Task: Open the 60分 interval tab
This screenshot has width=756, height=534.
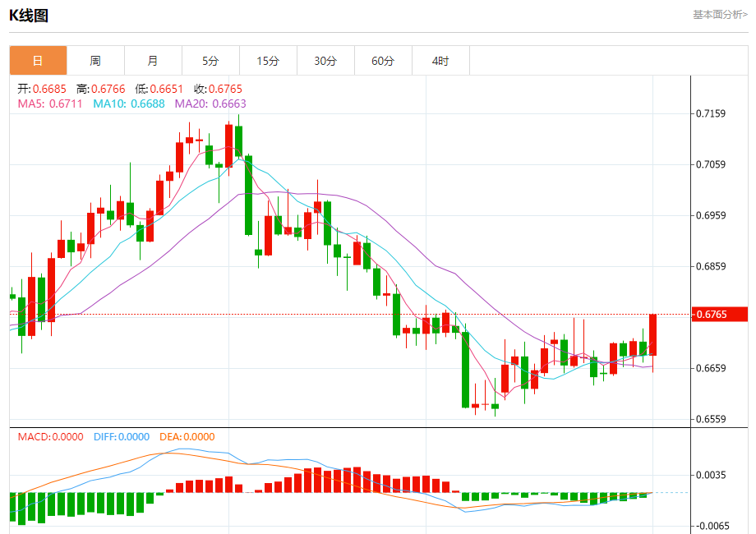Action: pos(383,61)
